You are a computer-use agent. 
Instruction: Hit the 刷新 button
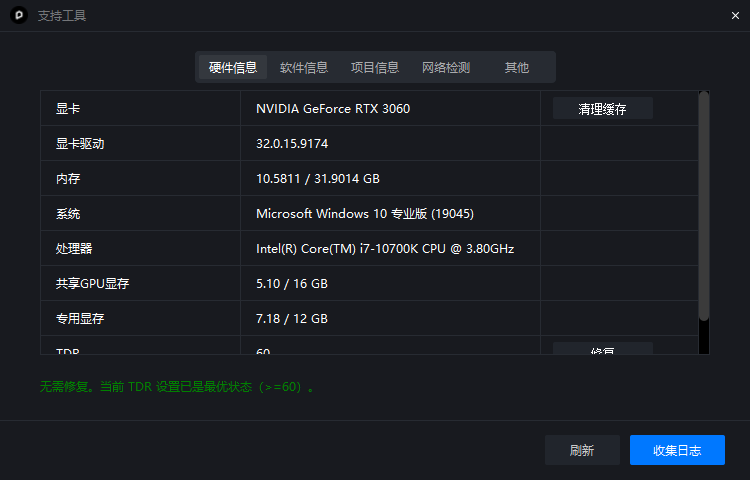582,450
